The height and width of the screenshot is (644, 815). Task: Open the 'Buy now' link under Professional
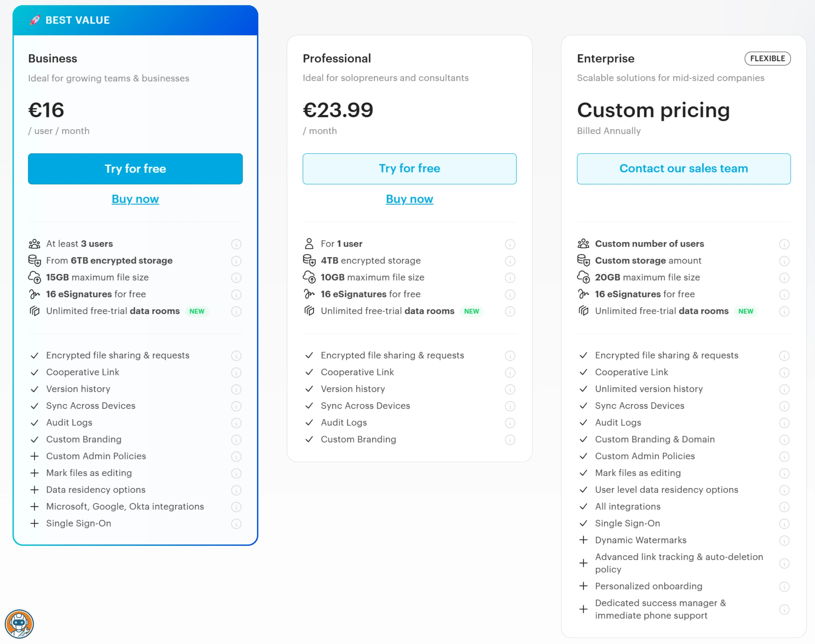409,199
